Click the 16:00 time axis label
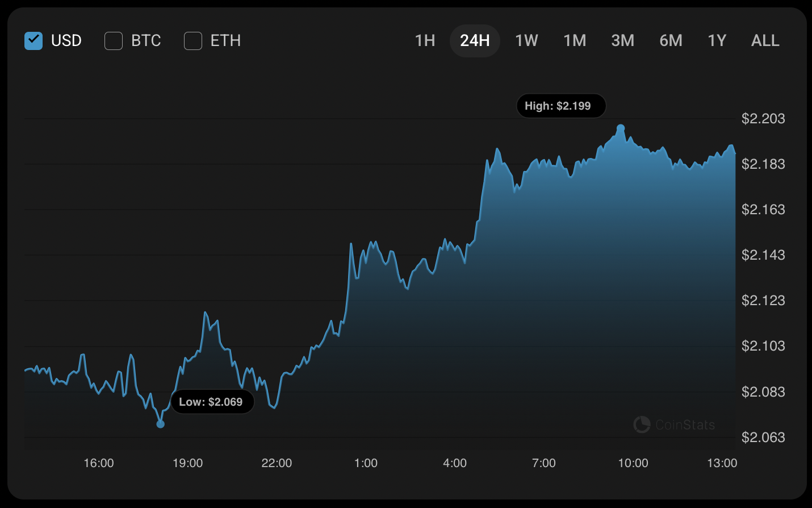 99,463
